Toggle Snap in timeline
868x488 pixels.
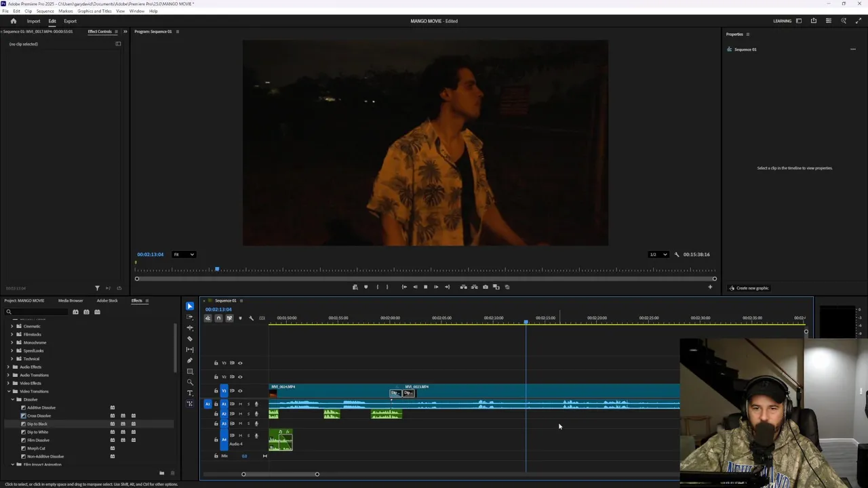point(218,318)
